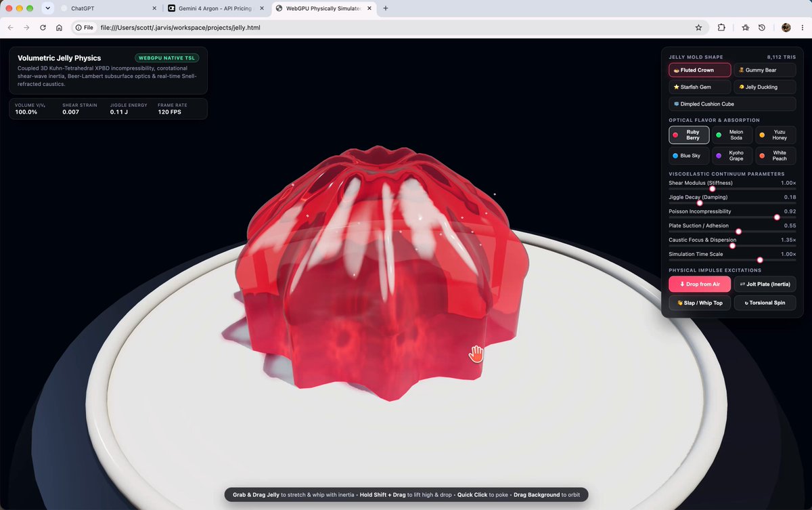Pick the White Peach flavor
Image resolution: width=812 pixels, height=510 pixels.
[x=775, y=156]
